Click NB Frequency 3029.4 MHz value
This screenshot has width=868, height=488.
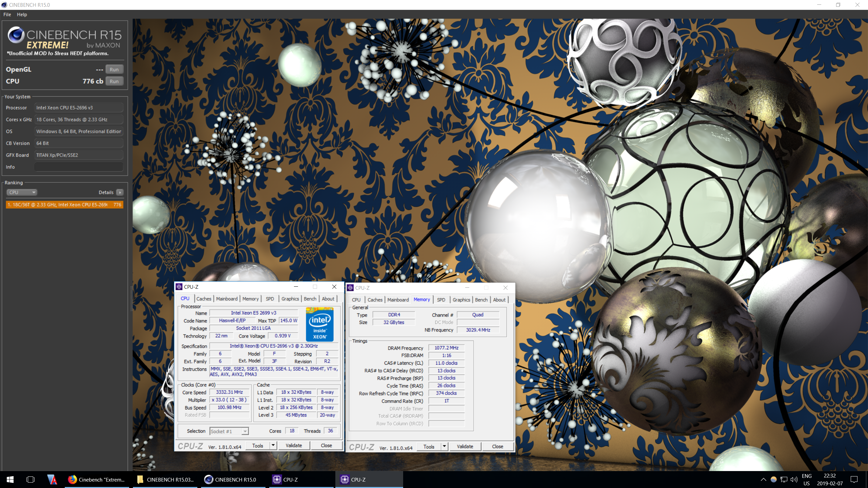coord(478,330)
